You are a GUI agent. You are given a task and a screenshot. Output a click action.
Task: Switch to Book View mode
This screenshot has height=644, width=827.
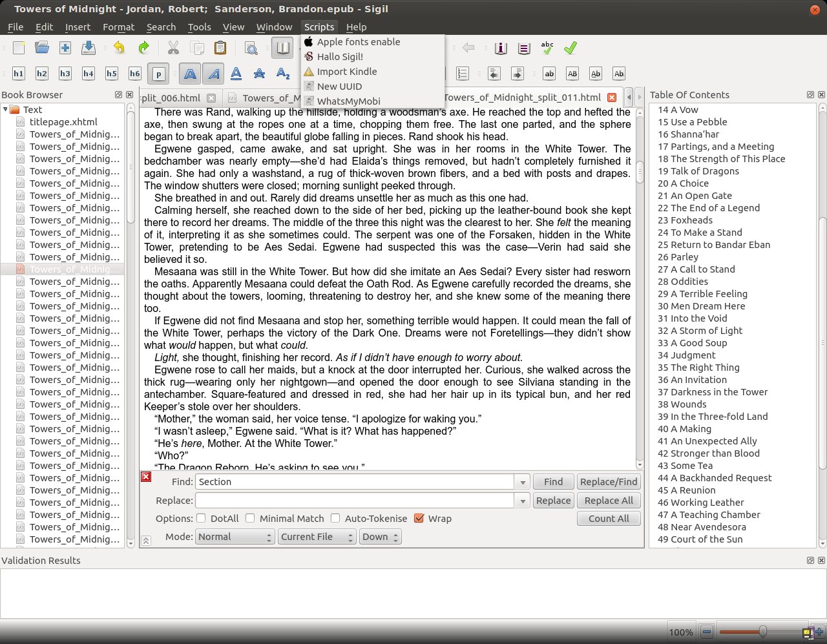282,48
